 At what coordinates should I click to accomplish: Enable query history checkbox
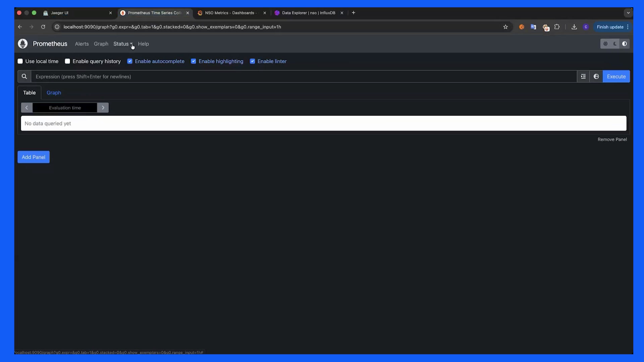[x=67, y=61]
